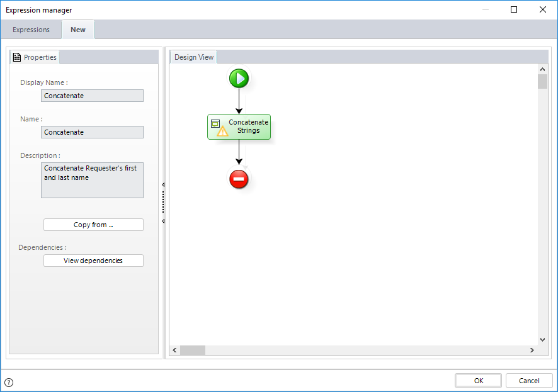Image resolution: width=558 pixels, height=392 pixels.
Task: Click the 'Description :' label
Action: (x=40, y=155)
